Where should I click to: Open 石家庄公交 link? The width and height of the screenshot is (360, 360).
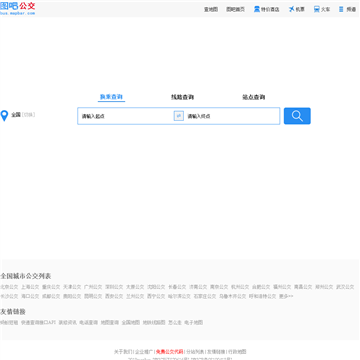tap(205, 296)
